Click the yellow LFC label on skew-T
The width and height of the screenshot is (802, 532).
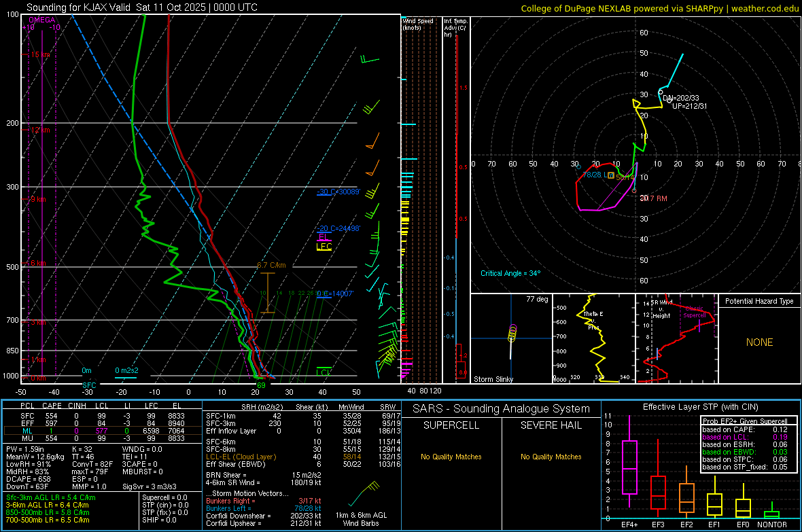pyautogui.click(x=324, y=247)
